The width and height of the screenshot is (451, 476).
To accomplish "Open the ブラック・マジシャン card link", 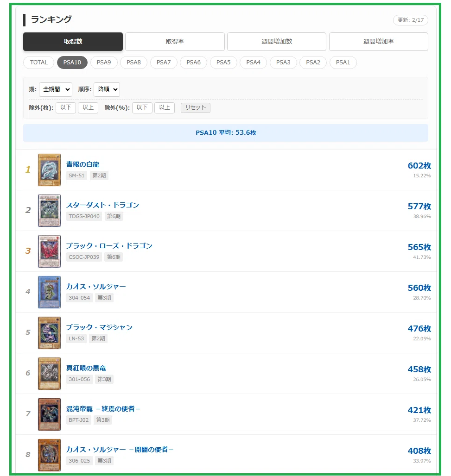I will pyautogui.click(x=99, y=327).
